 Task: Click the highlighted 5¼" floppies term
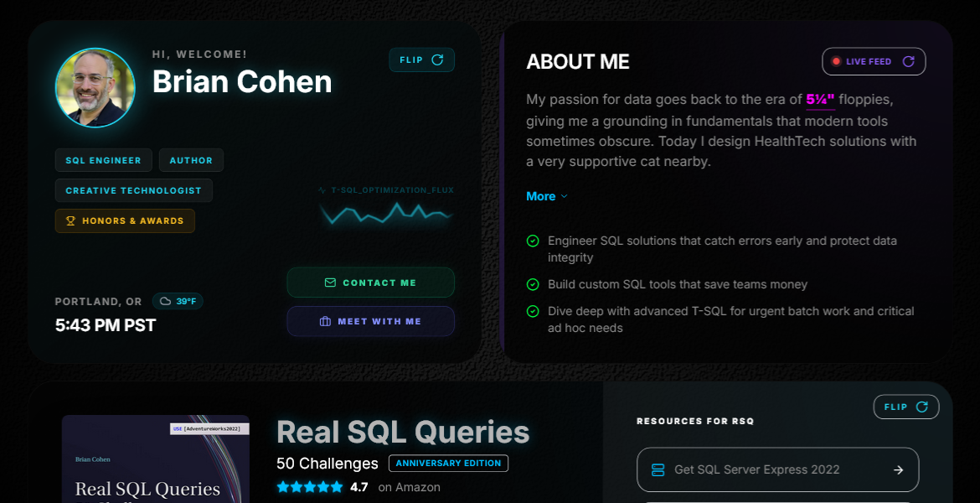pos(820,100)
